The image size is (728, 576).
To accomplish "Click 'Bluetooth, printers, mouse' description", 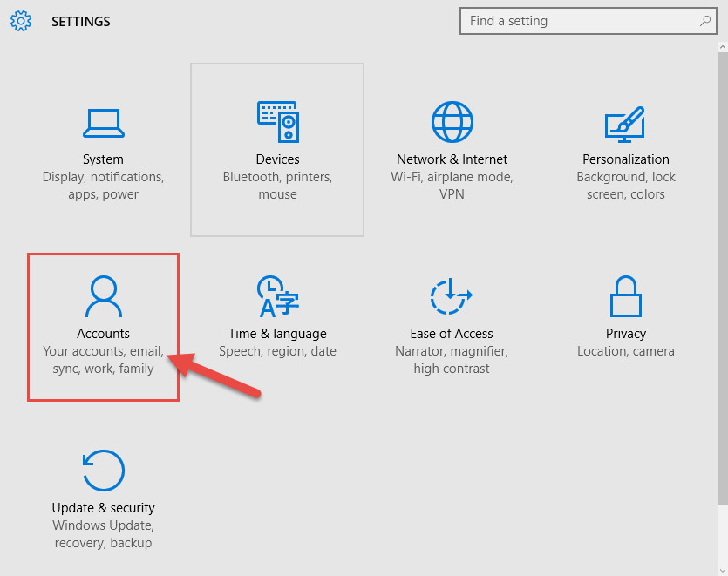I will pyautogui.click(x=277, y=186).
